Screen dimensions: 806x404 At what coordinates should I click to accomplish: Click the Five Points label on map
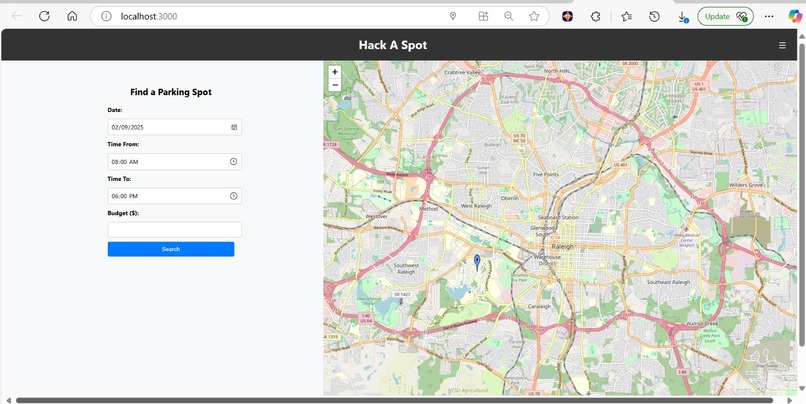[x=546, y=174]
